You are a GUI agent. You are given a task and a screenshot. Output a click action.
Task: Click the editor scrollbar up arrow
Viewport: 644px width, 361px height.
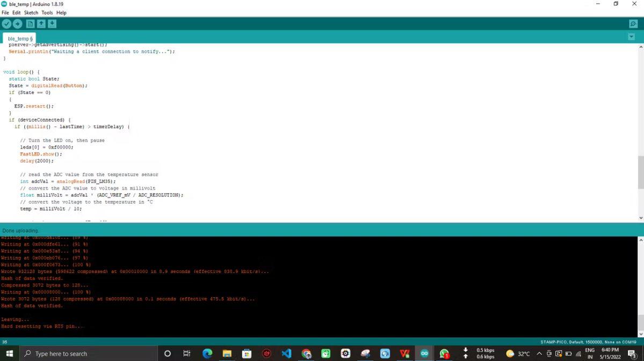(x=641, y=47)
